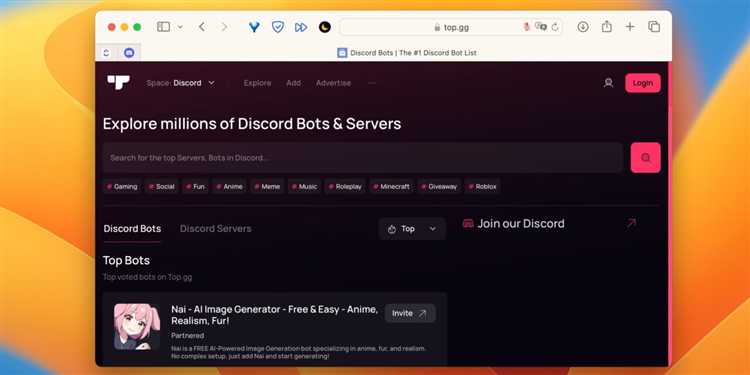Toggle the Safari sidebar button
Screen dimensions: 750x375
click(163, 27)
